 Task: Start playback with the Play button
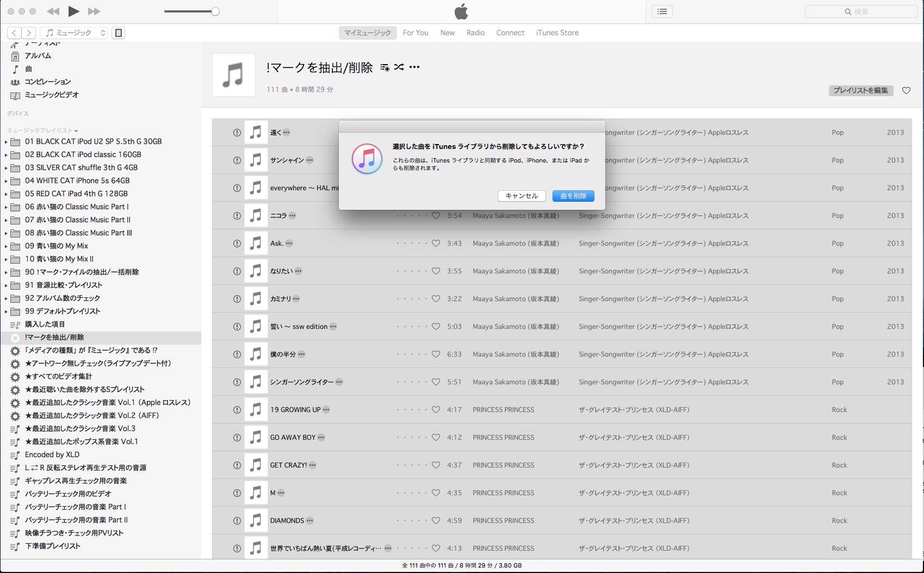point(74,11)
